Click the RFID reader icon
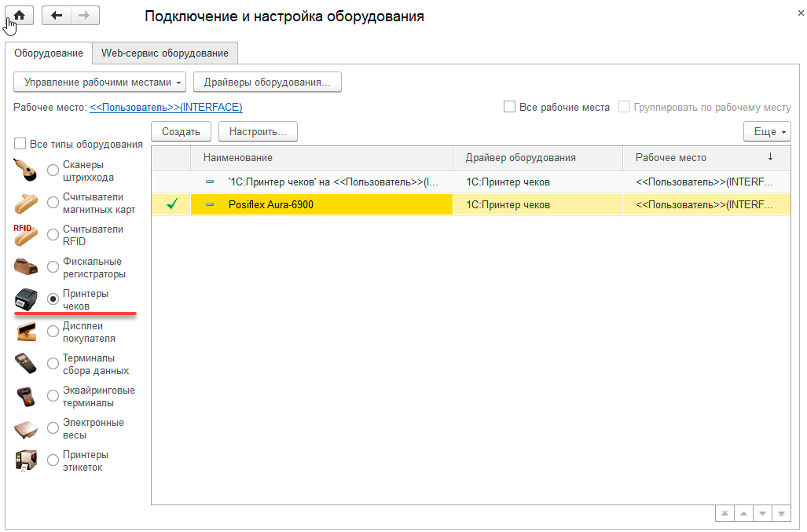Viewport: 807px width, 532px height. pyautogui.click(x=25, y=235)
